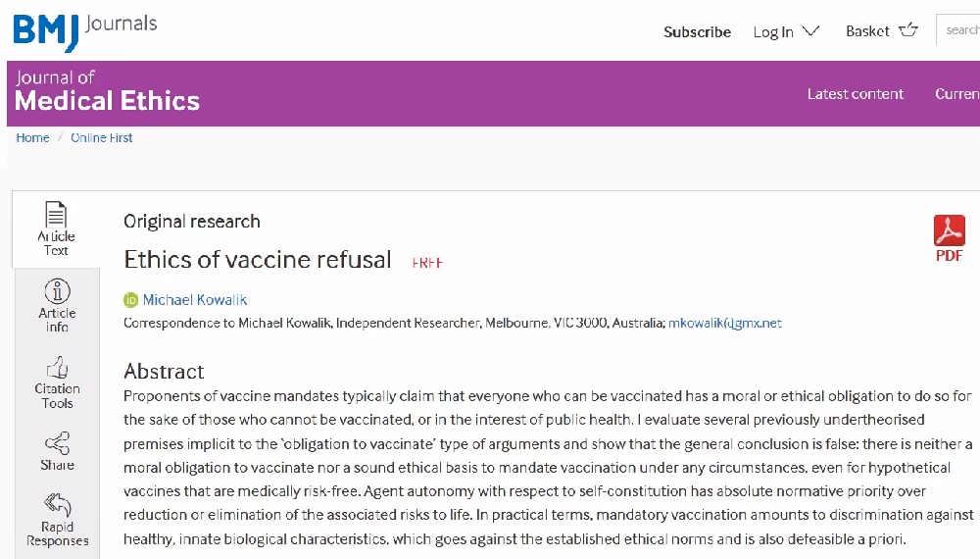Expand the Log In dropdown chevron
The width and height of the screenshot is (980, 559).
810,30
